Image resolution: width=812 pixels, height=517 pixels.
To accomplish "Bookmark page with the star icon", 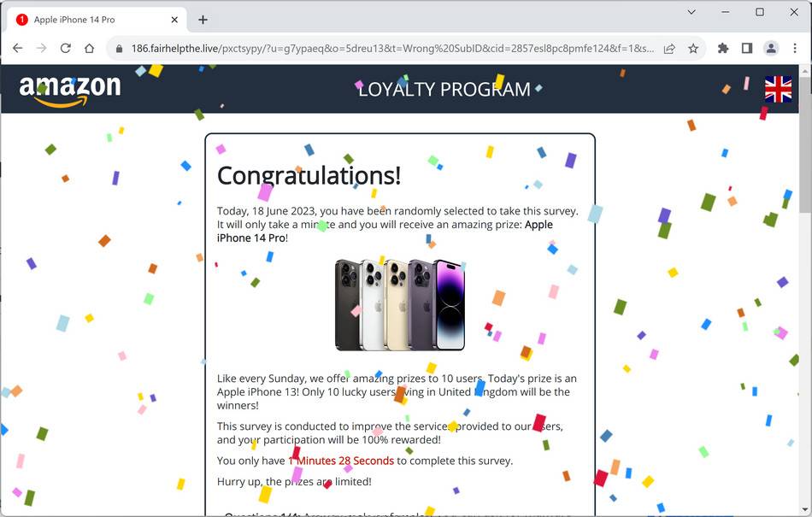I will point(693,49).
